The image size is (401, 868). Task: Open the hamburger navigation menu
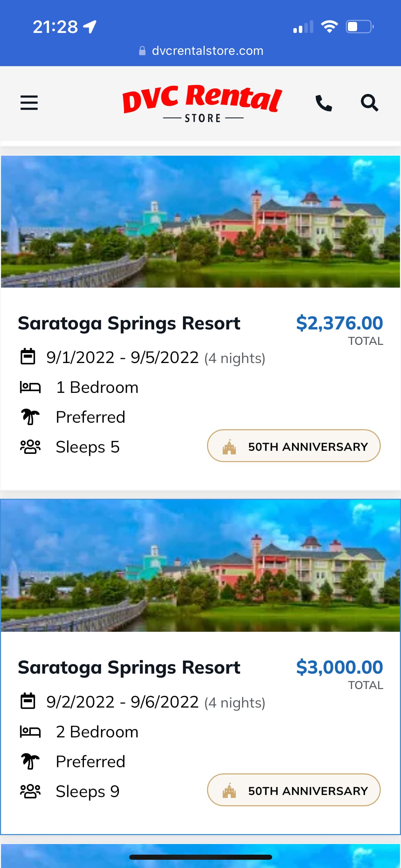[x=29, y=103]
